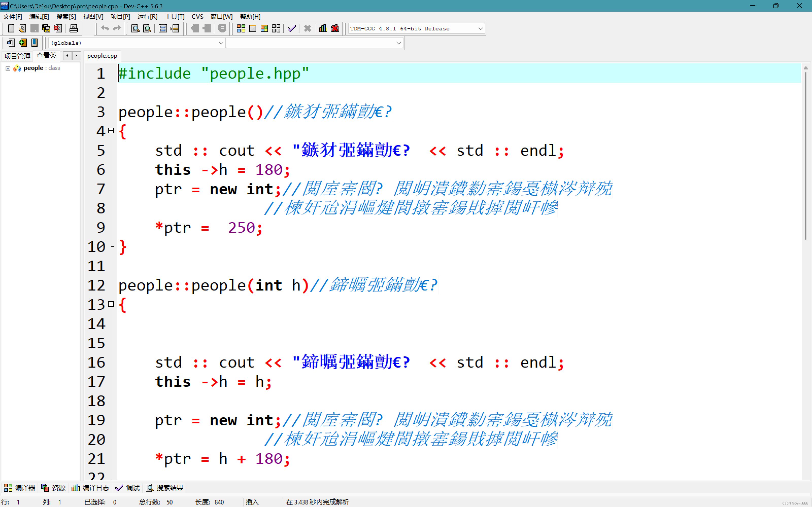Click the vertical scrollbar thumb in editor
This screenshot has width=812, height=507.
tap(805, 154)
